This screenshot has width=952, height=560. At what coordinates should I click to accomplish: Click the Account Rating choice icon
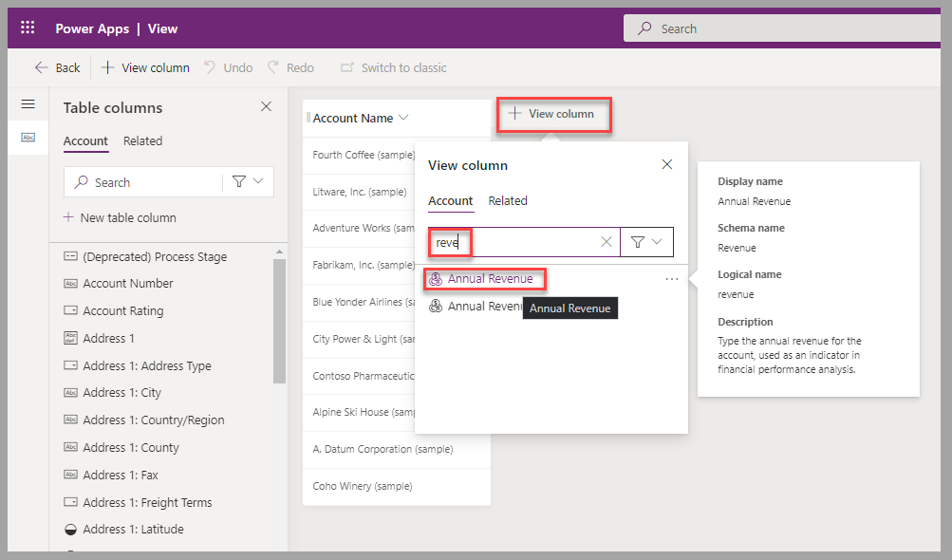click(x=70, y=310)
